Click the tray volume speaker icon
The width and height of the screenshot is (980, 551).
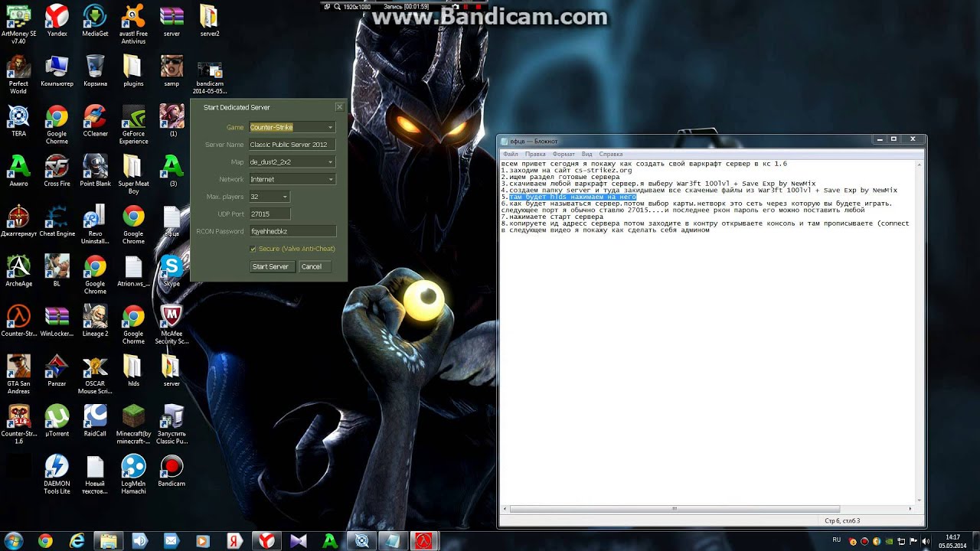(924, 541)
